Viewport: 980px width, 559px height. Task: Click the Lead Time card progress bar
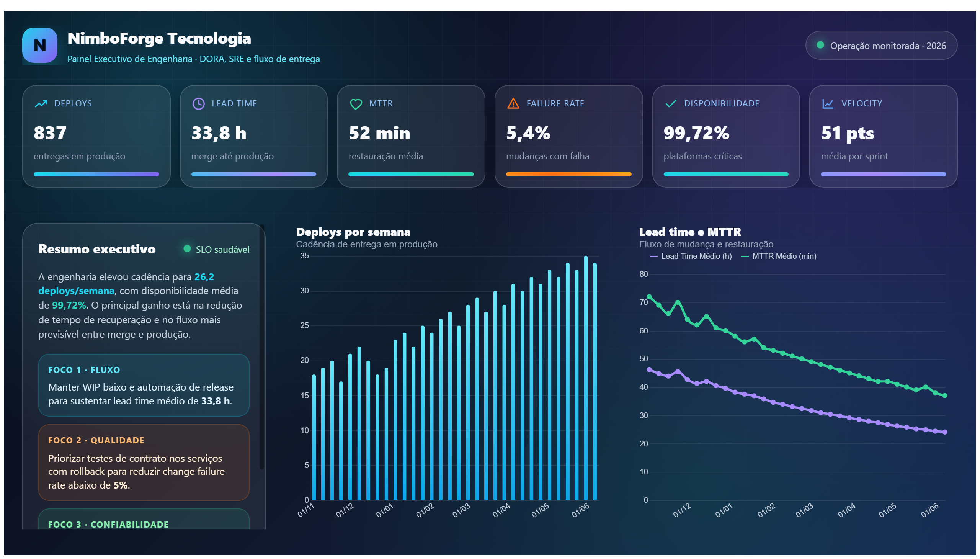point(254,174)
